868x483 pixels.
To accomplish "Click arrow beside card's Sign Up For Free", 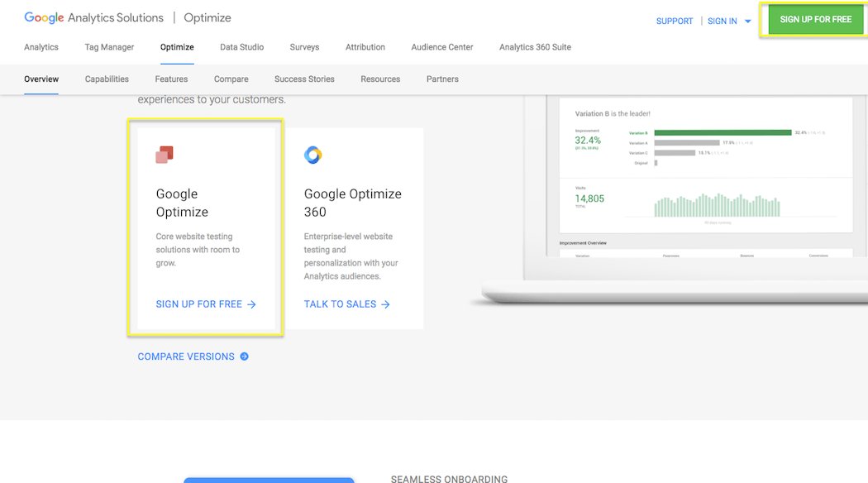I will [x=251, y=304].
